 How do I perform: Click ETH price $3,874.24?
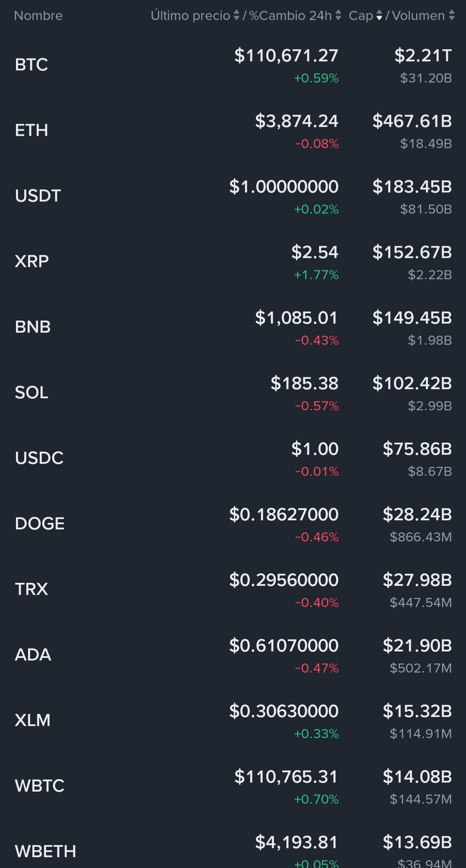click(x=296, y=121)
